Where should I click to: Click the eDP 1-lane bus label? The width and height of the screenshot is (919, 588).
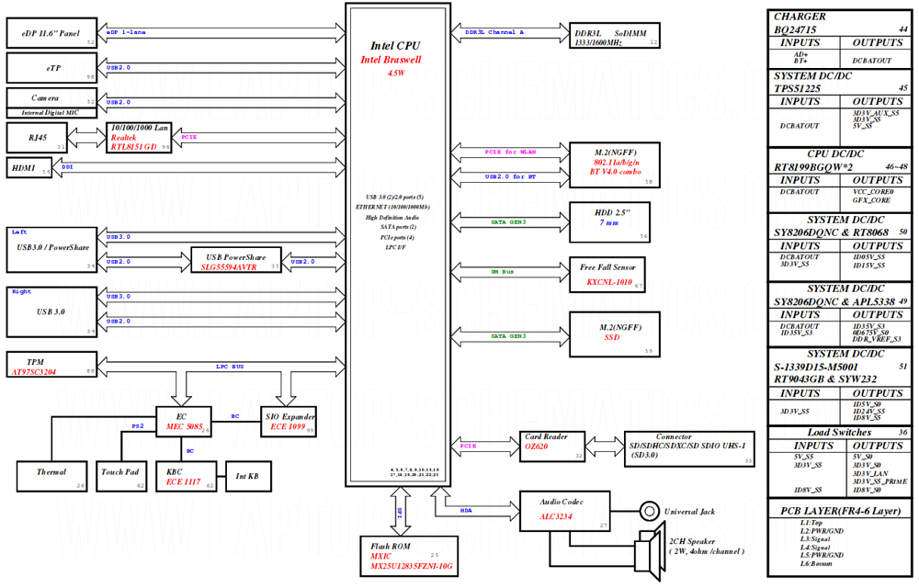click(126, 32)
